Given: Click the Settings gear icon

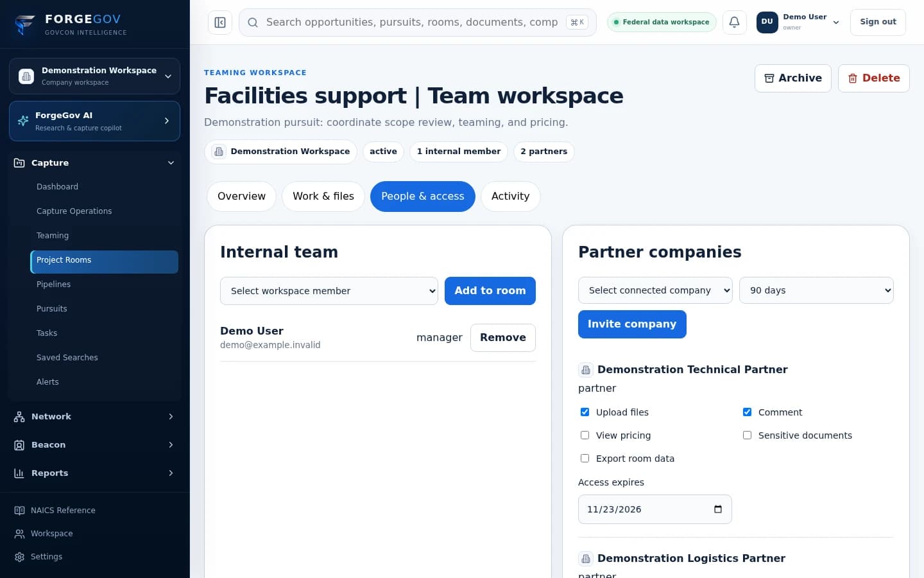Looking at the screenshot, I should click(x=19, y=557).
